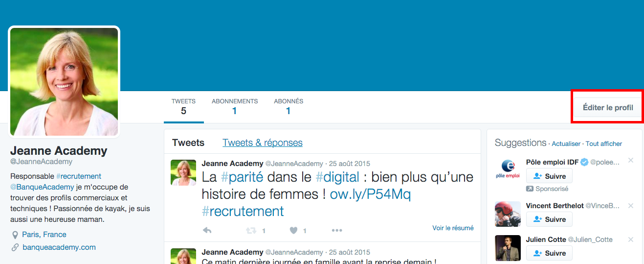Dismiss the Pôle emploi IDF suggestion

tap(631, 161)
